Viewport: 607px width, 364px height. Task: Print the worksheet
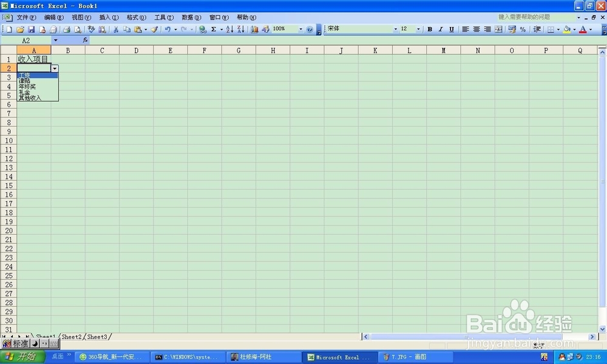[x=67, y=29]
